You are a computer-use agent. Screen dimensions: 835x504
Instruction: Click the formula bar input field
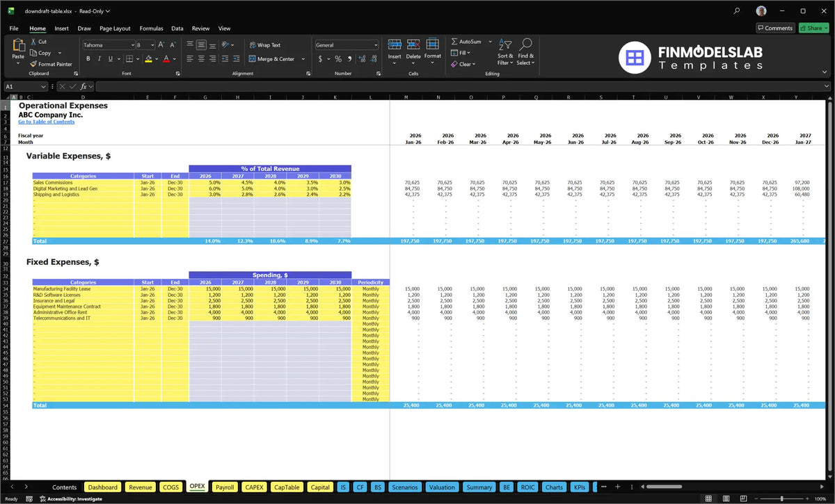tap(463, 86)
